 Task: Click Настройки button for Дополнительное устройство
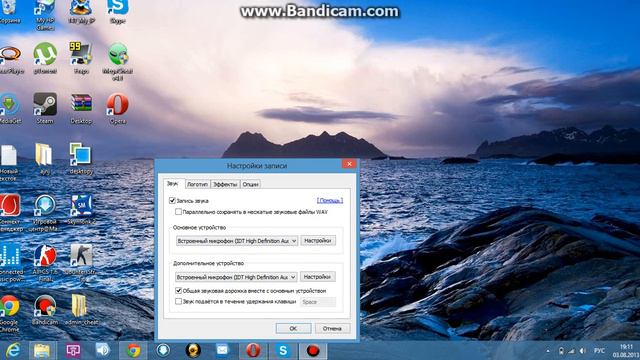point(318,277)
